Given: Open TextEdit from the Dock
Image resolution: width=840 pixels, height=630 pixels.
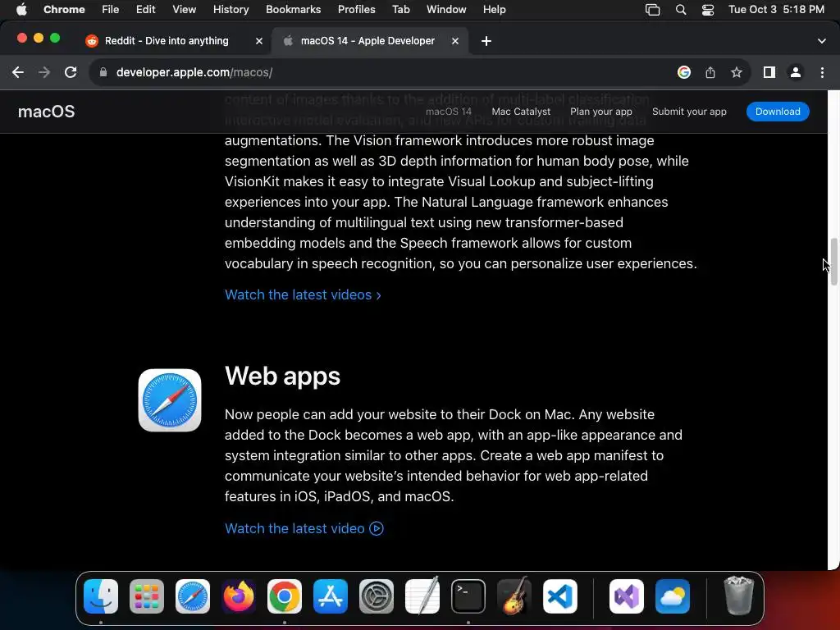Looking at the screenshot, I should (x=422, y=596).
